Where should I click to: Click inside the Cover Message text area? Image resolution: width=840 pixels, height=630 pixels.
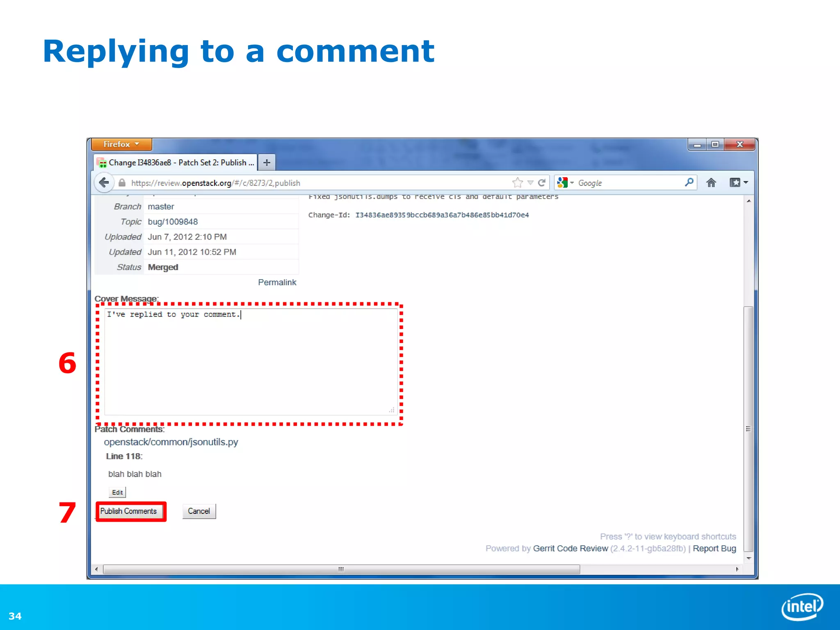[250, 361]
